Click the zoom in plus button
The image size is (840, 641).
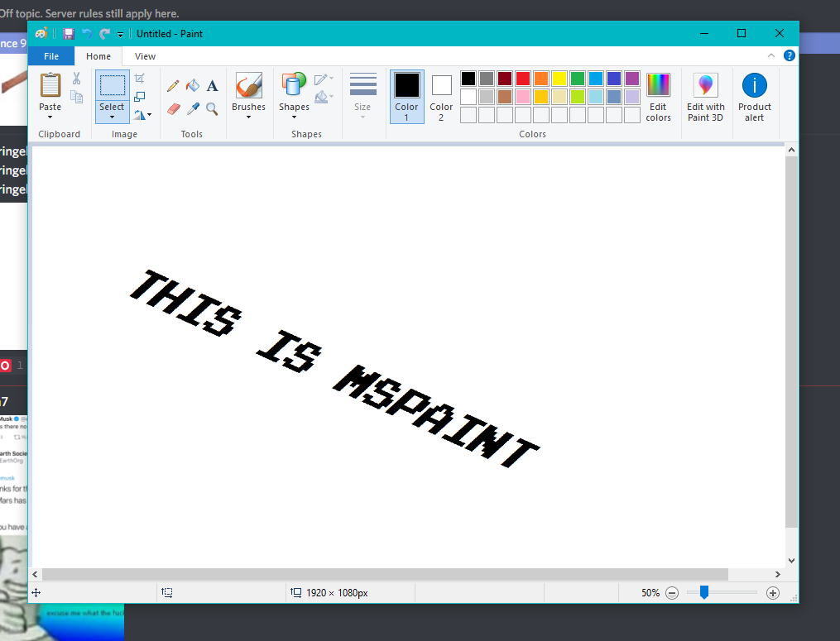point(773,593)
